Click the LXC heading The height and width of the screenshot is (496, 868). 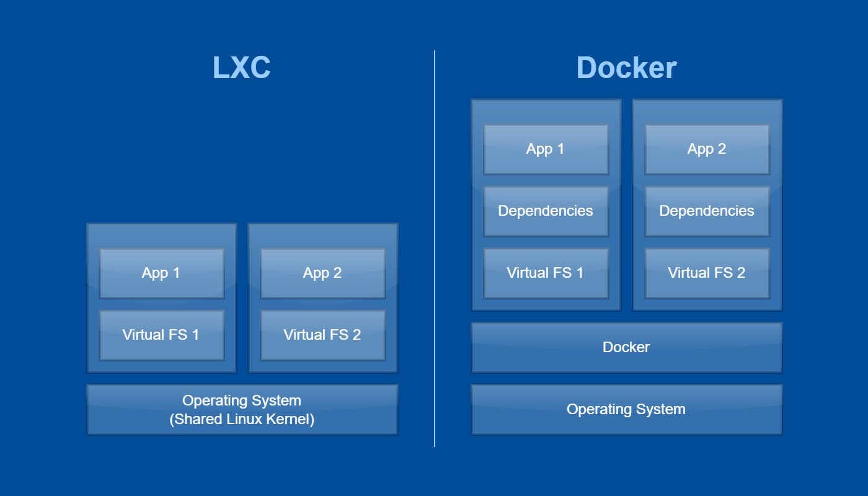click(242, 68)
